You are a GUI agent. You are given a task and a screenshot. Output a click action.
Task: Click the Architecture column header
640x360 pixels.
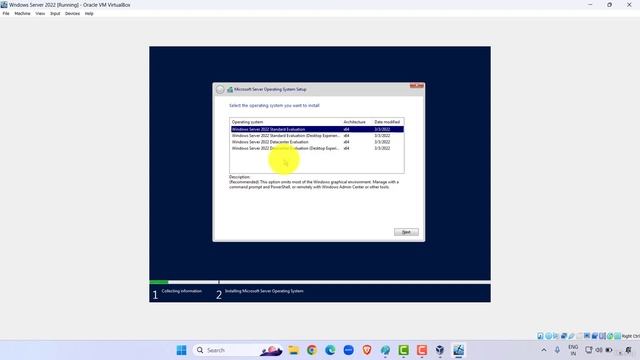[354, 122]
